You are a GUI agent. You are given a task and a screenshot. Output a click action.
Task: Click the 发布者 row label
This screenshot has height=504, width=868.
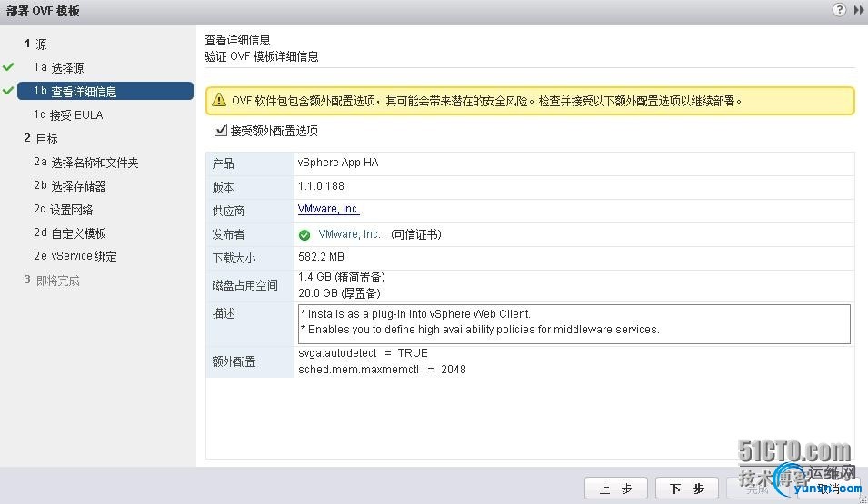[228, 234]
